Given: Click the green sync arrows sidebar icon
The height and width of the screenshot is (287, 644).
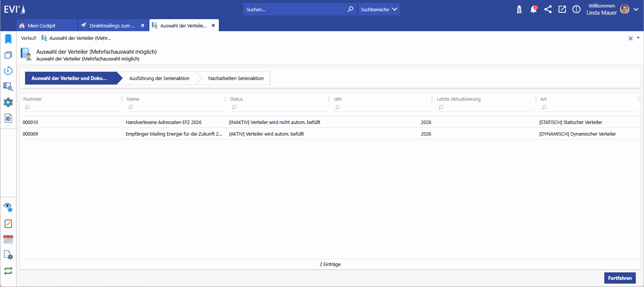Looking at the screenshot, I should 8,271.
